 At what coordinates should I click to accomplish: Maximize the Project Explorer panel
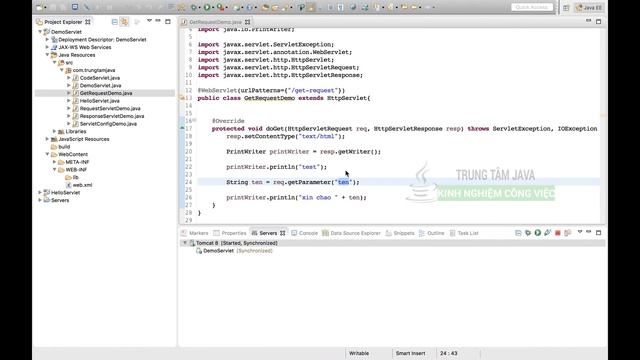[168, 21]
